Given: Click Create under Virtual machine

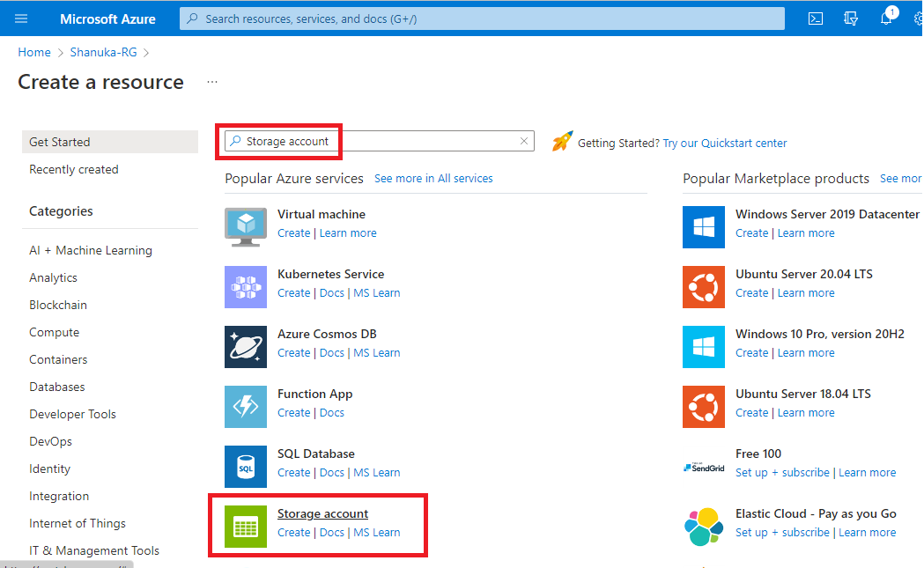Looking at the screenshot, I should pos(294,233).
